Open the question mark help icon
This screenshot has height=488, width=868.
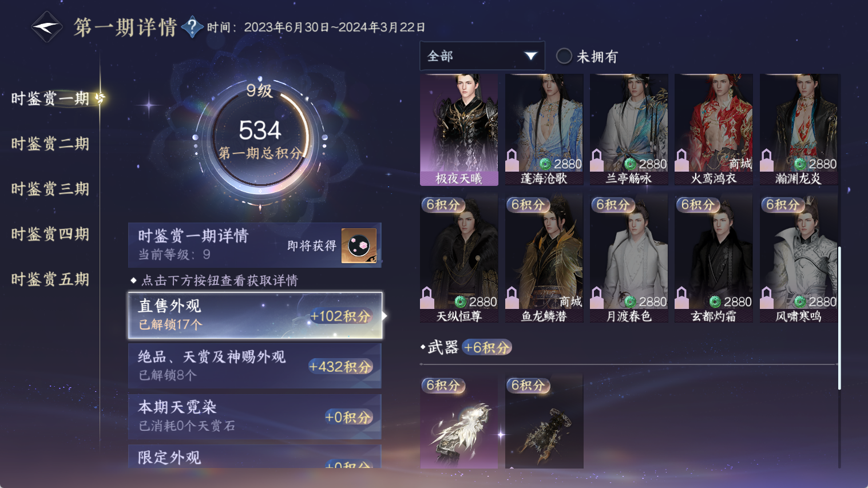tap(192, 26)
